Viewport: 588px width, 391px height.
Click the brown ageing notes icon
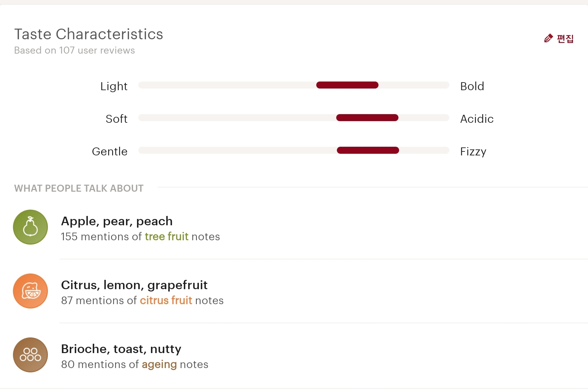30,355
